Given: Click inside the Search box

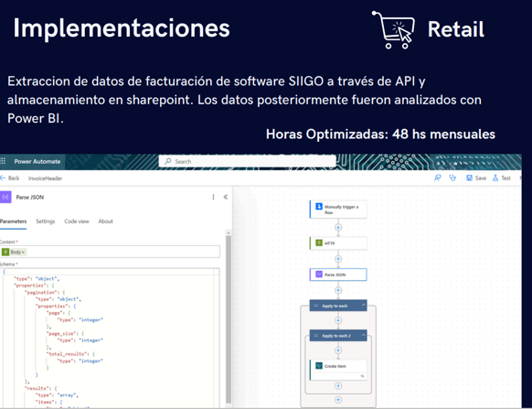Looking at the screenshot, I should [248, 161].
